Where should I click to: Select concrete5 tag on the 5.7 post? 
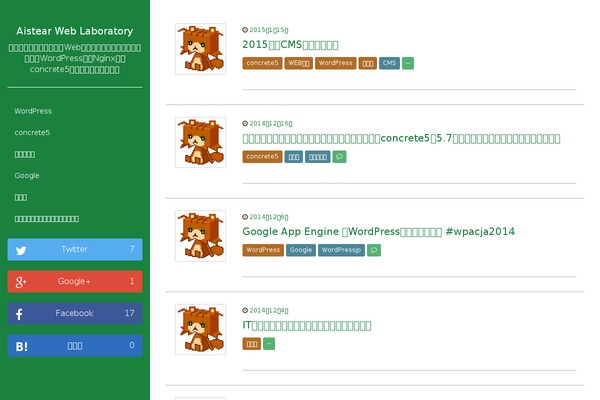262,157
